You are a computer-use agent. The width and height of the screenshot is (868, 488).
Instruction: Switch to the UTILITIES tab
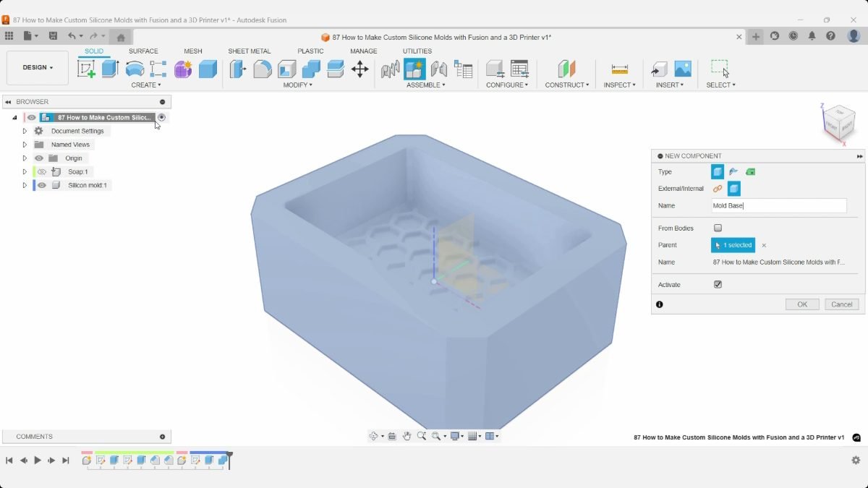(x=417, y=51)
